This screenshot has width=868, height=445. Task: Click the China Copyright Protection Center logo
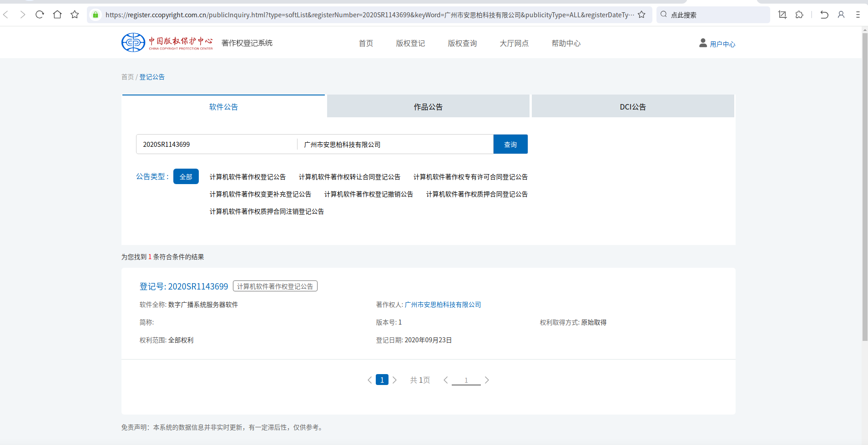tap(167, 42)
